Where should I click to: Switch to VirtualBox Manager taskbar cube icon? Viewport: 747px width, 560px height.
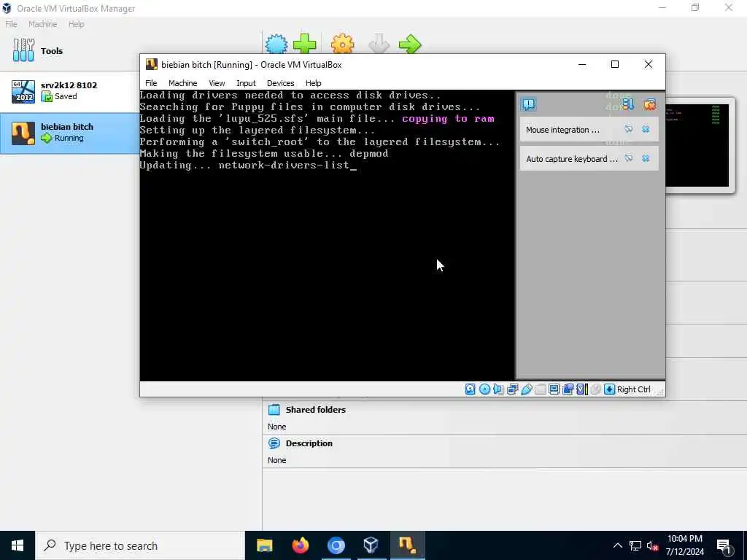click(x=371, y=545)
